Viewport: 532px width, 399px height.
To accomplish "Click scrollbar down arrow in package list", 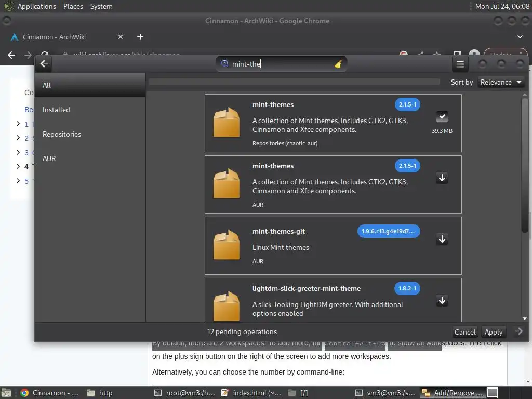I will 525,318.
